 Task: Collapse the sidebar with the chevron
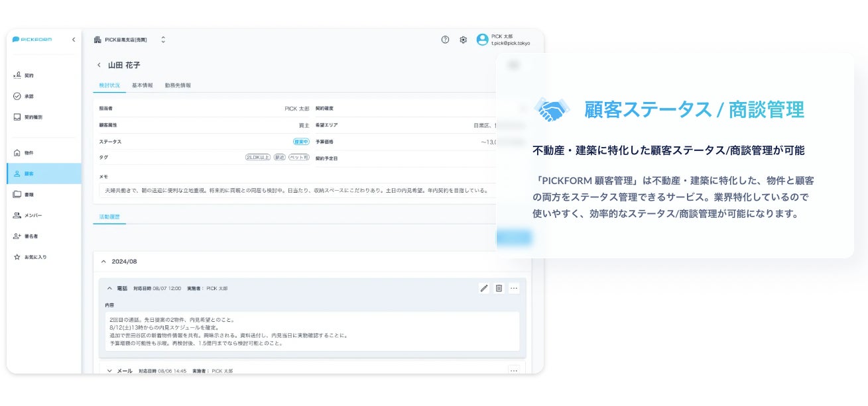pyautogui.click(x=74, y=40)
